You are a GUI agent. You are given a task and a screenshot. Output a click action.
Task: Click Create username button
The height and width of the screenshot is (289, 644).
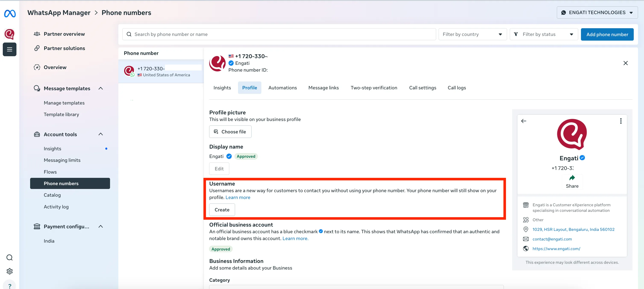click(x=222, y=210)
